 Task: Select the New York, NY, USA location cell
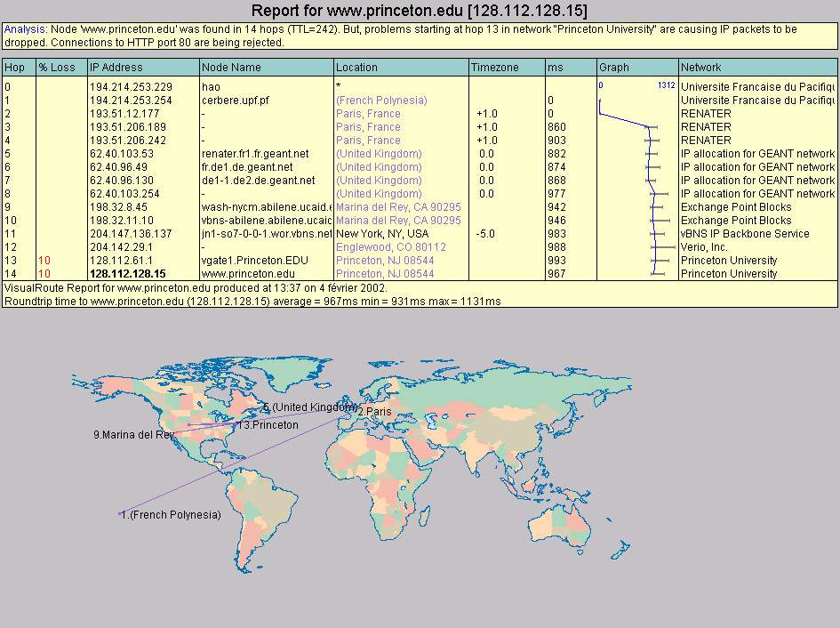(x=380, y=234)
